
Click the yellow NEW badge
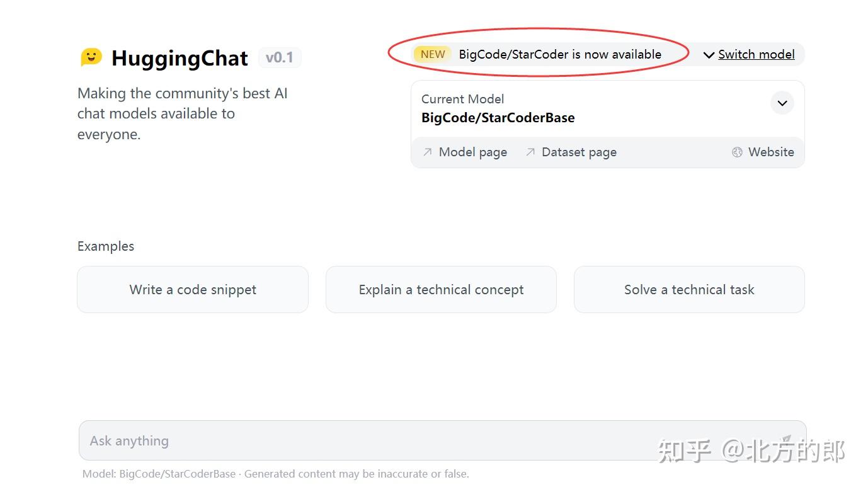(x=433, y=54)
